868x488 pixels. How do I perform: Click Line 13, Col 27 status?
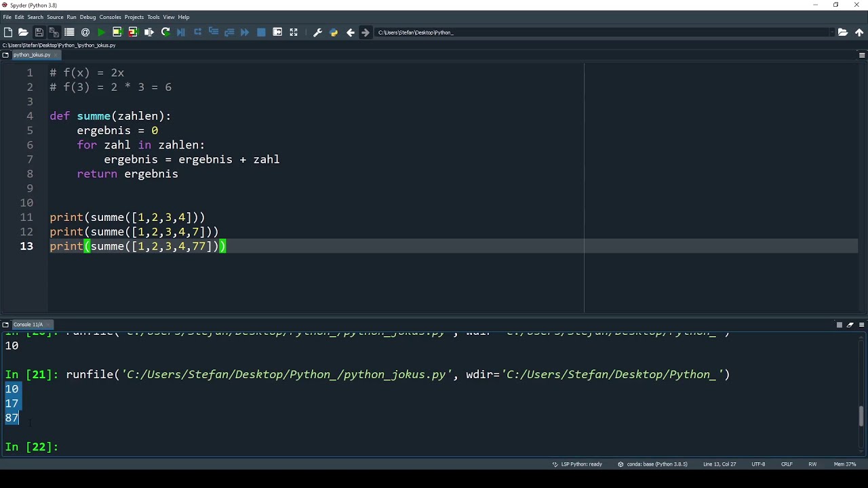click(719, 464)
